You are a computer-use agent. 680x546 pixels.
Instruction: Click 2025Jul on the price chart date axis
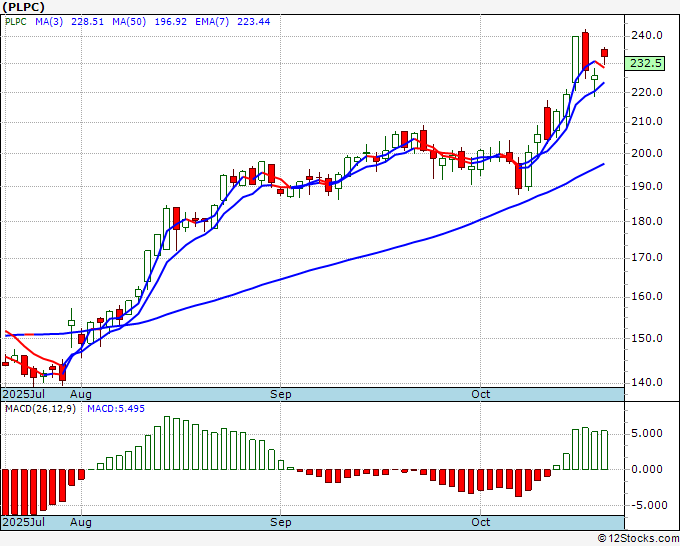23,394
